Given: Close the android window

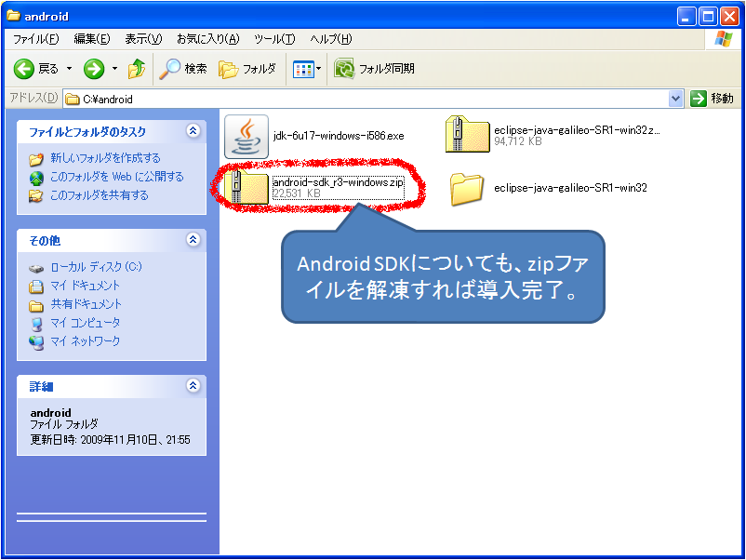Looking at the screenshot, I should point(729,17).
